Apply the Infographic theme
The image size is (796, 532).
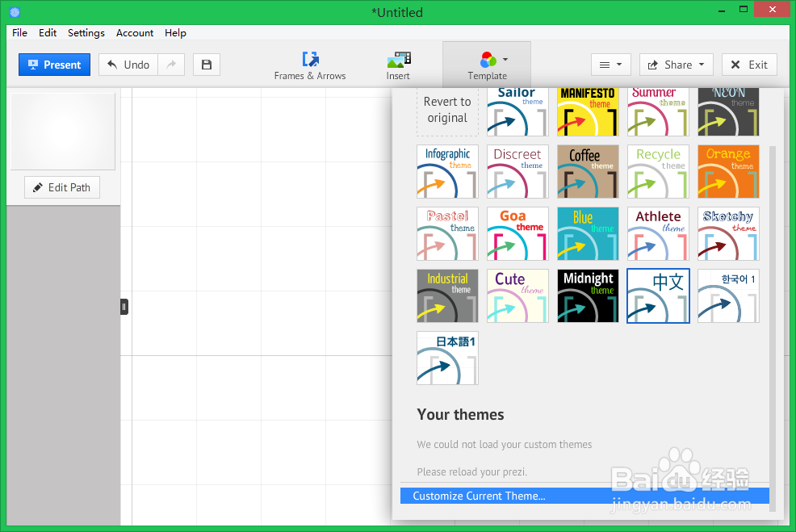(x=447, y=172)
